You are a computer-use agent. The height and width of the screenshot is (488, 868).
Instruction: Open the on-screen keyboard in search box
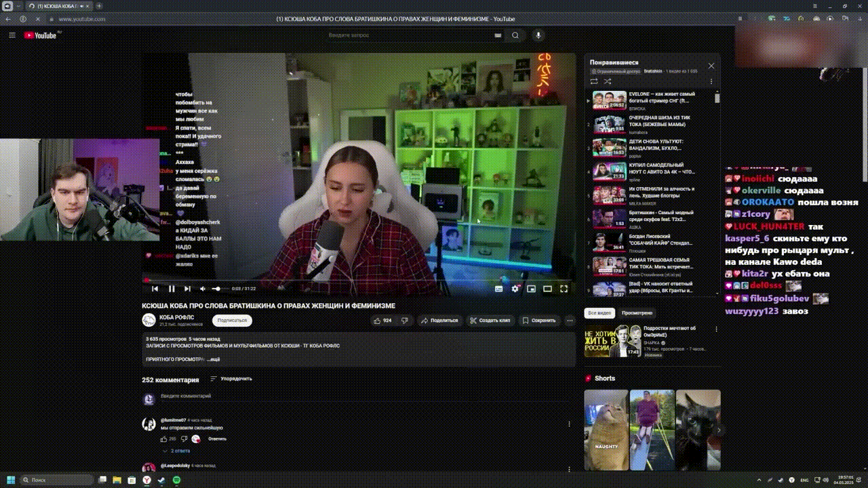coord(498,35)
